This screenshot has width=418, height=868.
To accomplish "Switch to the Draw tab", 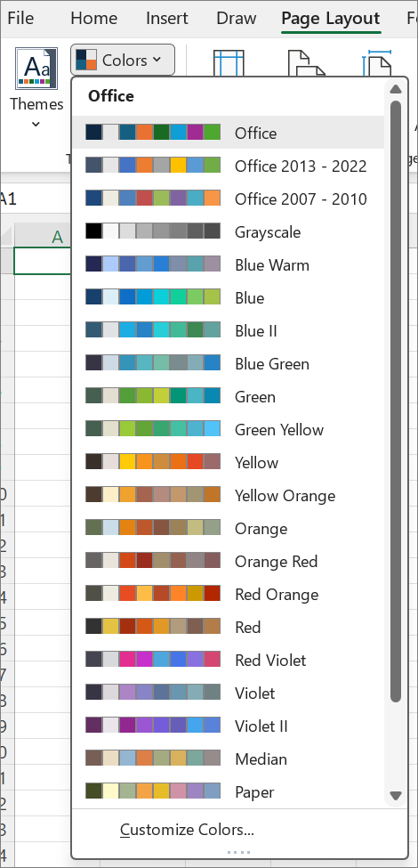I will 236,19.
